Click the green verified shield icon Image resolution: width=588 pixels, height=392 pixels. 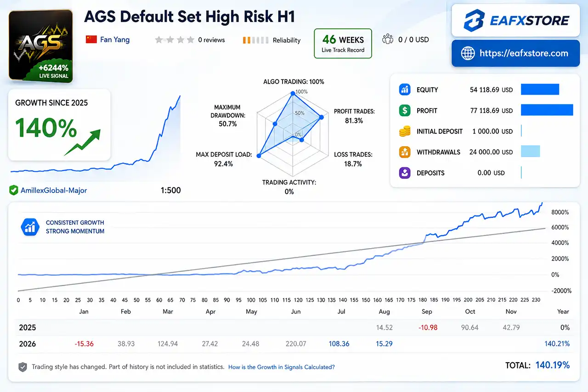14,190
